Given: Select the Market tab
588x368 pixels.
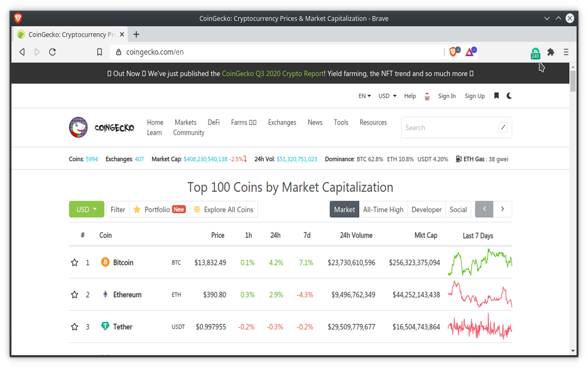Looking at the screenshot, I should (344, 209).
